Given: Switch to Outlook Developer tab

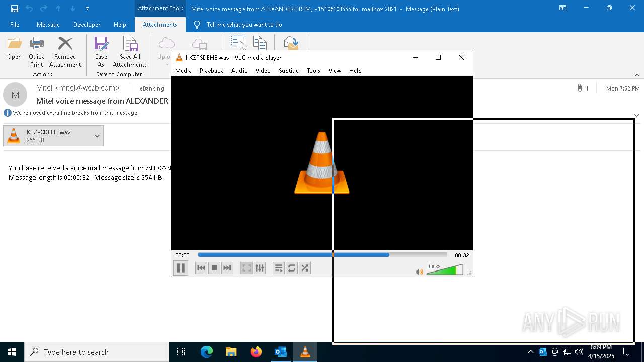Looking at the screenshot, I should (87, 25).
